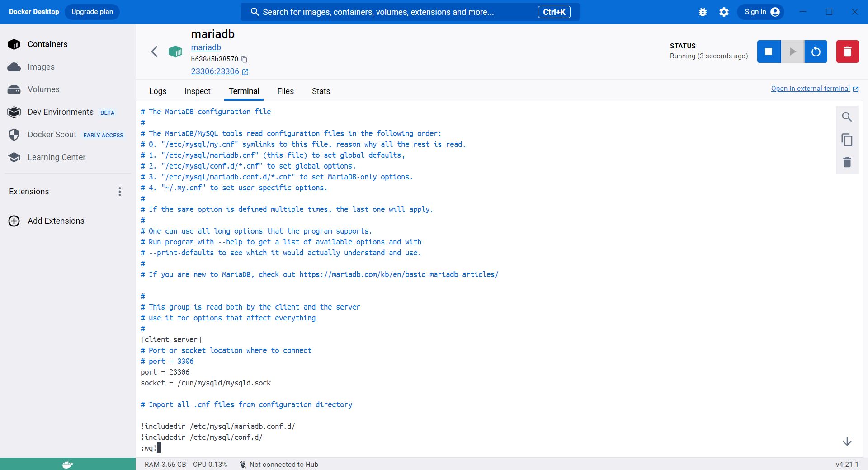Image resolution: width=868 pixels, height=470 pixels.
Task: Click the mariadb container title heading
Action: 212,34
